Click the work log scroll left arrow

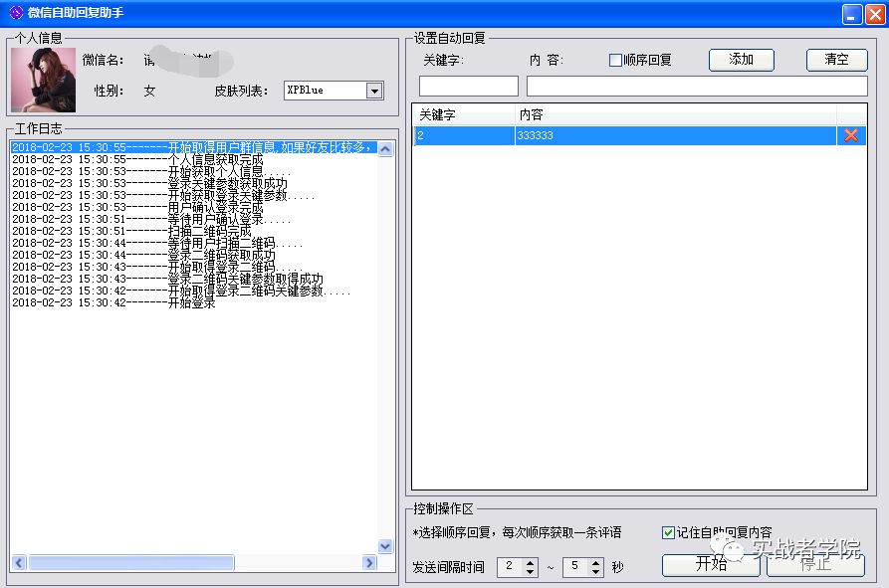[19, 562]
